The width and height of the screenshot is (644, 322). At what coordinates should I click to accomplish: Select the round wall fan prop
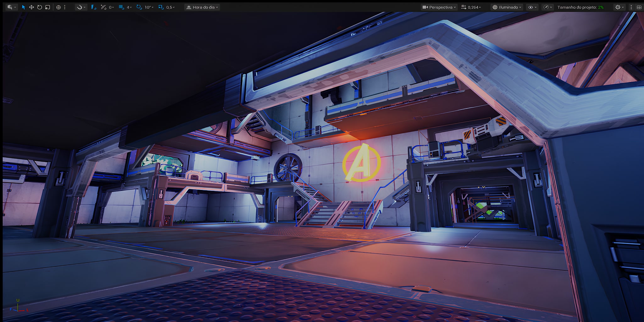pyautogui.click(x=288, y=167)
